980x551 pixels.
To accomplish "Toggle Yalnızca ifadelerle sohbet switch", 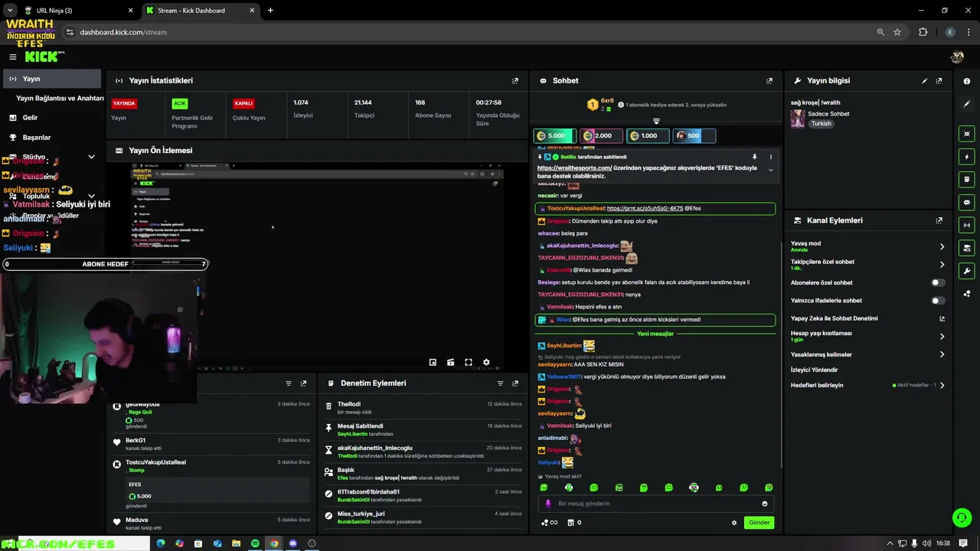I will pos(937,301).
